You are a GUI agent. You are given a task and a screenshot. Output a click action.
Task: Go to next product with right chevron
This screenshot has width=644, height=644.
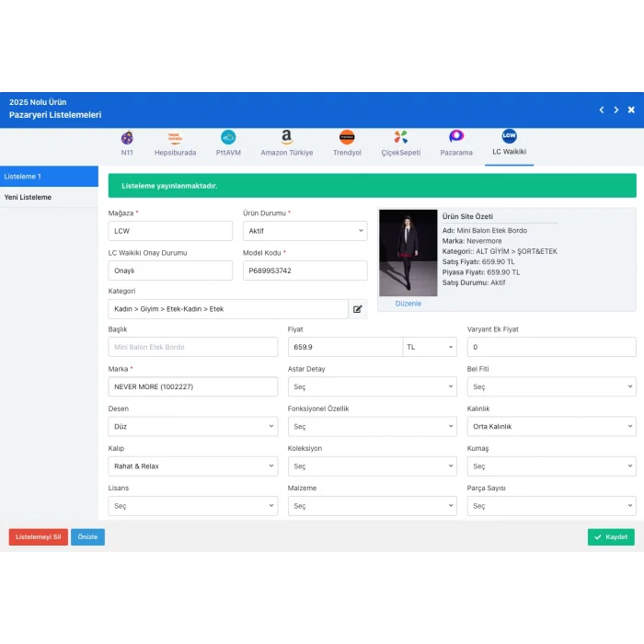pyautogui.click(x=616, y=109)
